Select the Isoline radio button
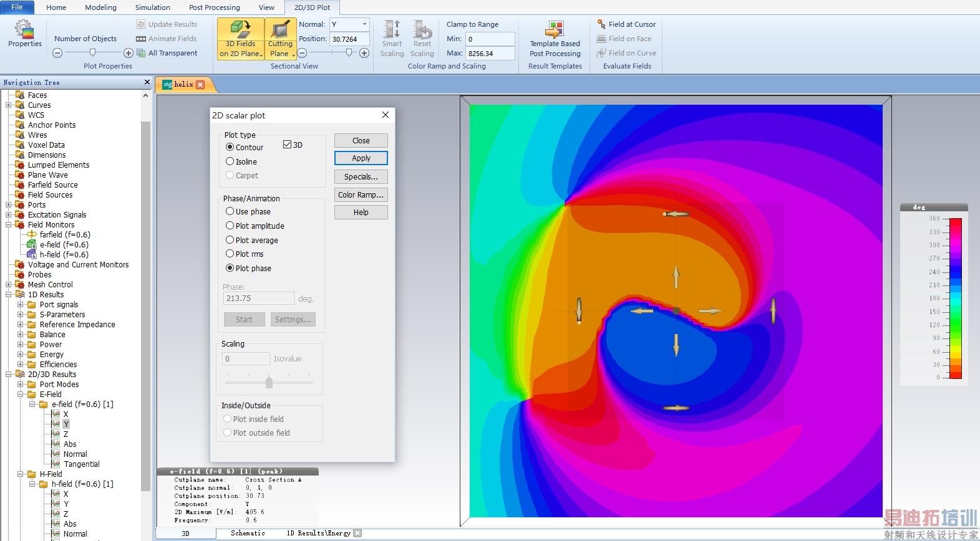 click(x=230, y=161)
